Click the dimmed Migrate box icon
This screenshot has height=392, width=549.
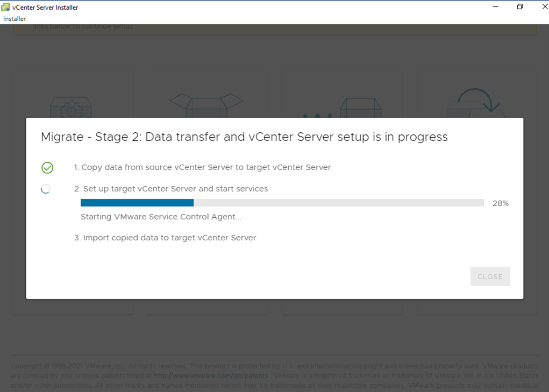click(343, 108)
